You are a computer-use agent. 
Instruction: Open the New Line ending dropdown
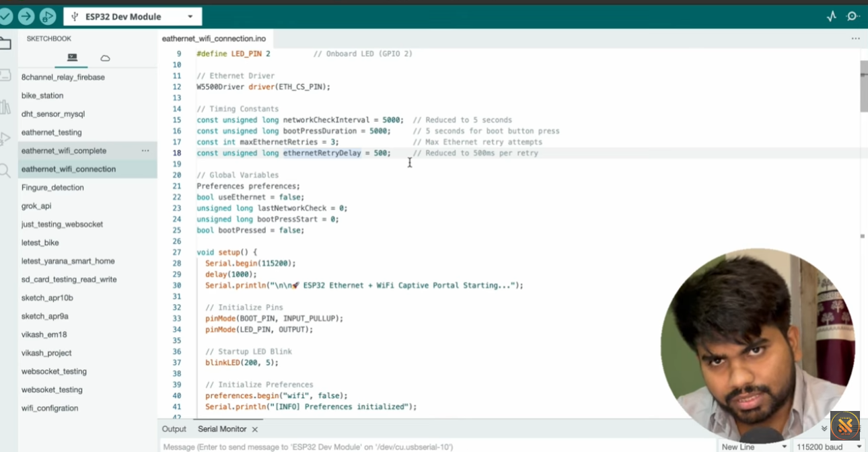(754, 447)
